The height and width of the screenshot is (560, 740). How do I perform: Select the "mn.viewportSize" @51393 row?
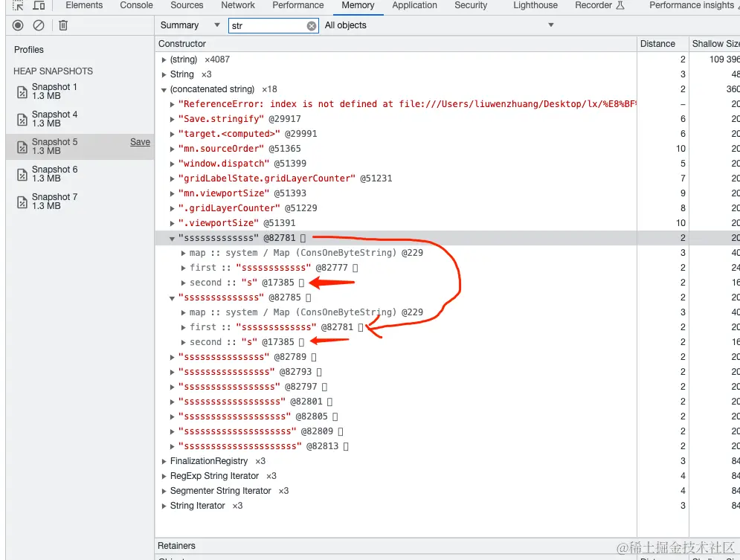(x=448, y=193)
